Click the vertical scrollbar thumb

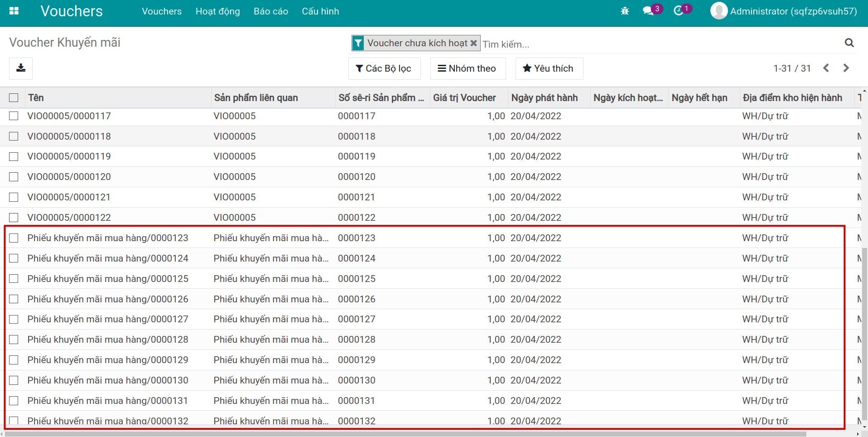pyautogui.click(x=864, y=333)
